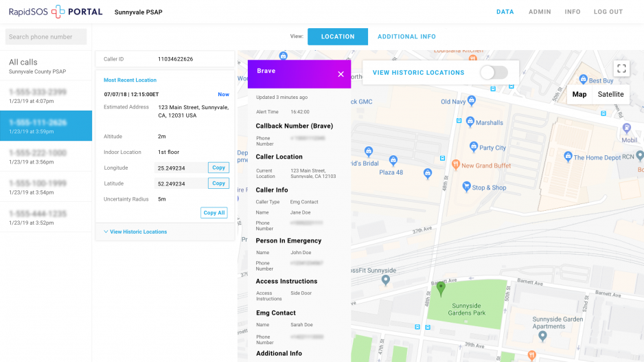
Task: Click the RapidSOS Portal logo
Action: [x=56, y=12]
